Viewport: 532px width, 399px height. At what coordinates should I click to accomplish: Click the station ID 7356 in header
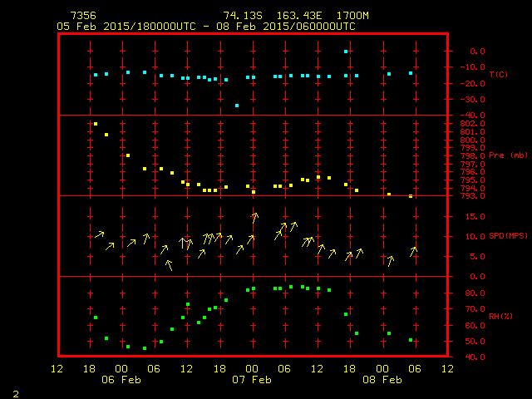click(x=82, y=16)
